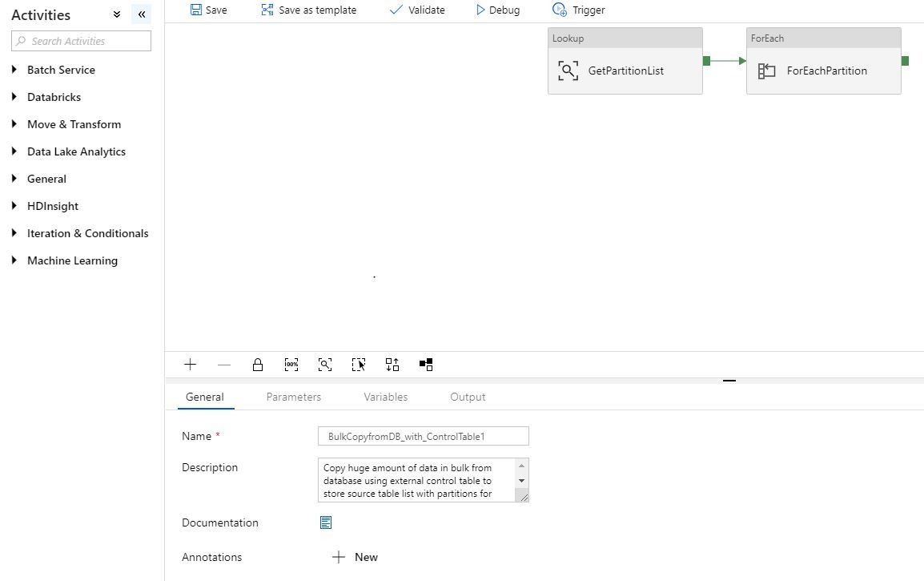Expand the Move & Transform category
The height and width of the screenshot is (581, 924).
[14, 124]
